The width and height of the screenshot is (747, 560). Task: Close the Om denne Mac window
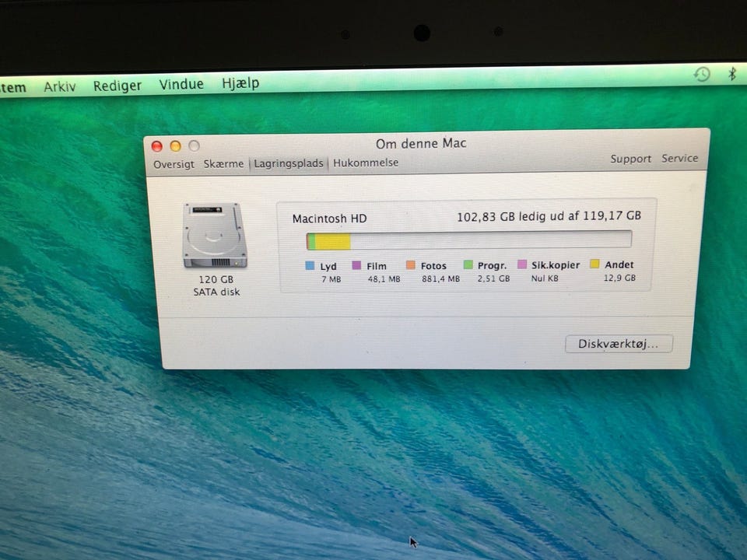(x=156, y=146)
